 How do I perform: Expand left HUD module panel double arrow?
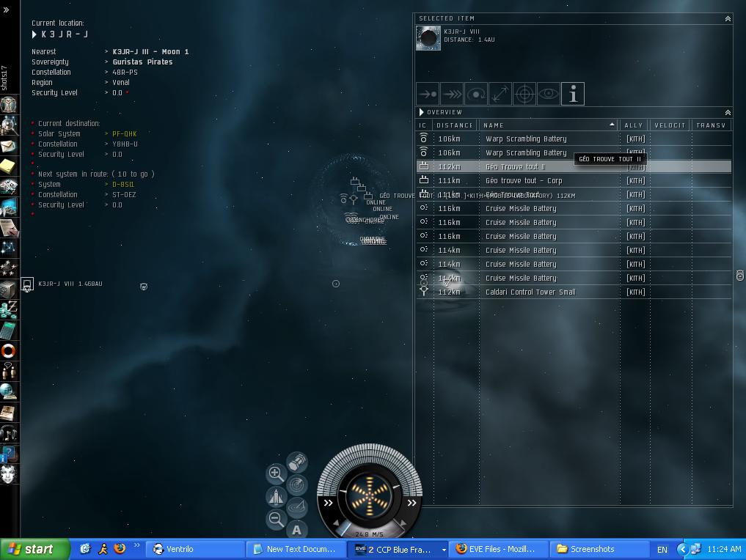tap(329, 503)
